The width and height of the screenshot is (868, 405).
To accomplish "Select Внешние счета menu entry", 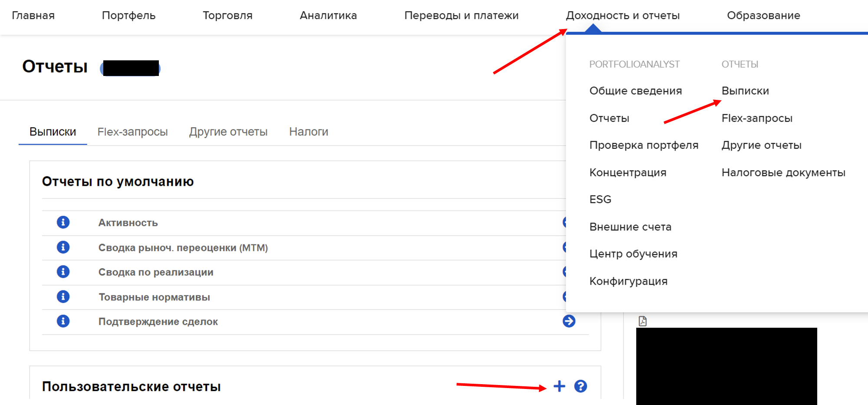I will (x=630, y=227).
